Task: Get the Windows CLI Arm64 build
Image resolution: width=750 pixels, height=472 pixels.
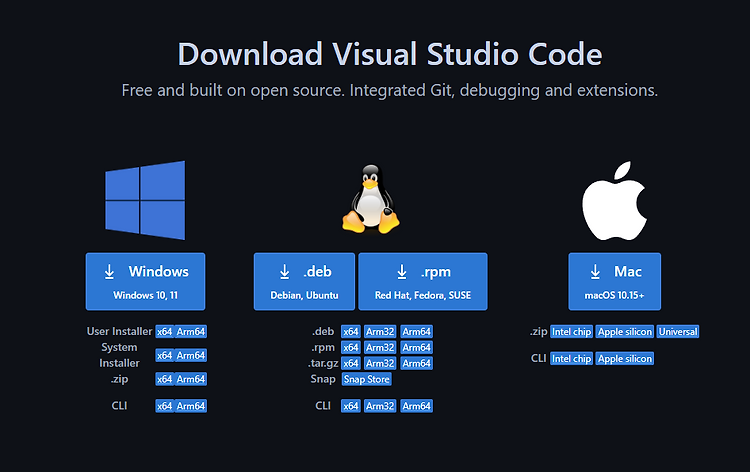Action: point(191,406)
